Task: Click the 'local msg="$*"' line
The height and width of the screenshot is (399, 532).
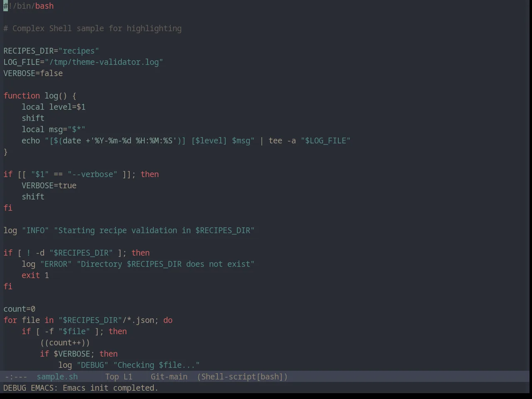Action: tap(54, 129)
